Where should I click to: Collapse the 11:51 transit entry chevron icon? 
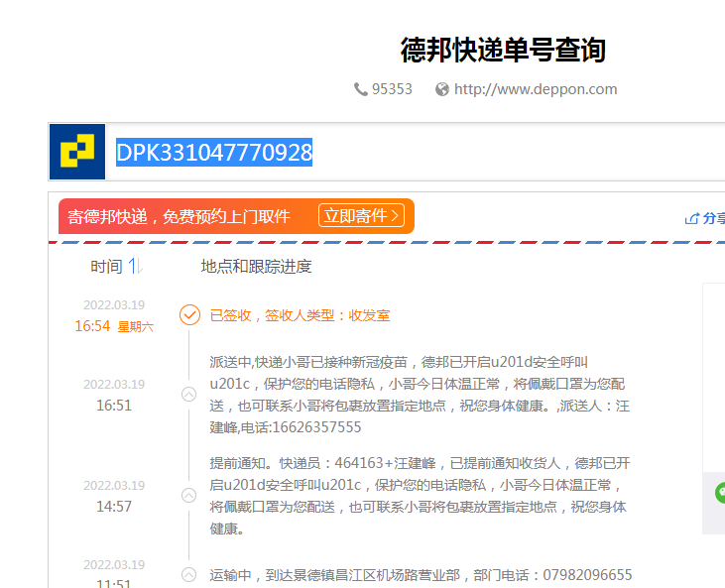coord(188,574)
